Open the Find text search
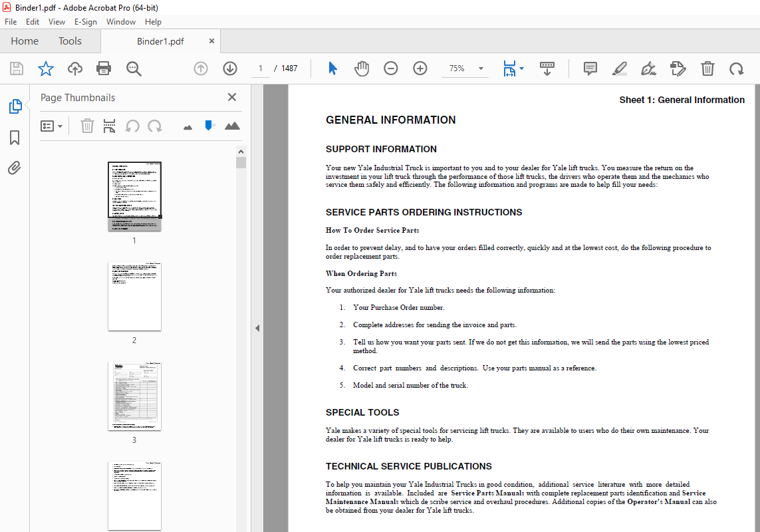 click(133, 68)
